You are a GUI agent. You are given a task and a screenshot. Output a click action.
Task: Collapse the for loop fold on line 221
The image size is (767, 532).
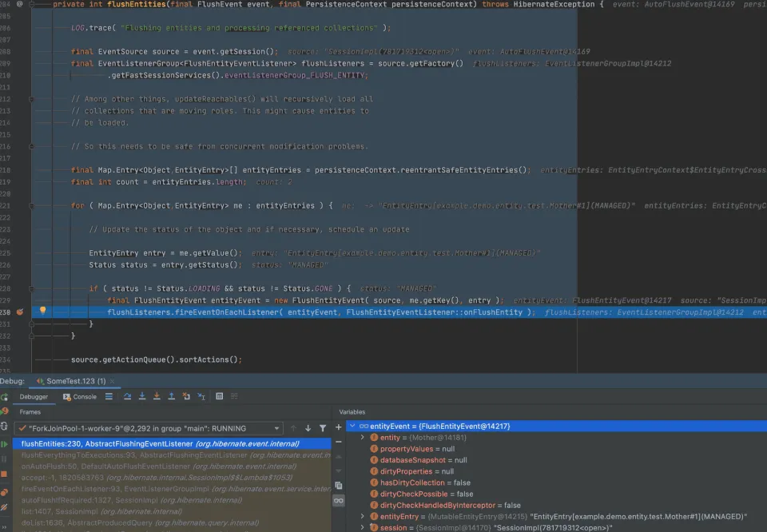(31, 206)
